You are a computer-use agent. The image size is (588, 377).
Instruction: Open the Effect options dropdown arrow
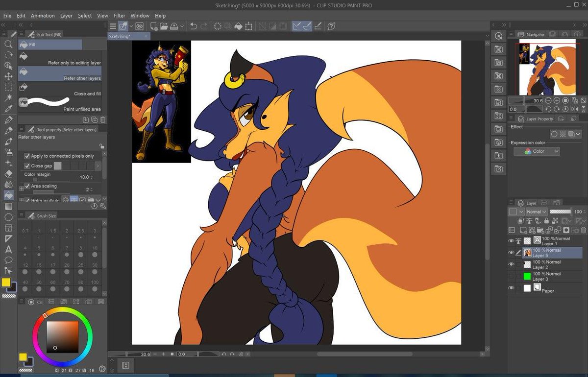578,134
